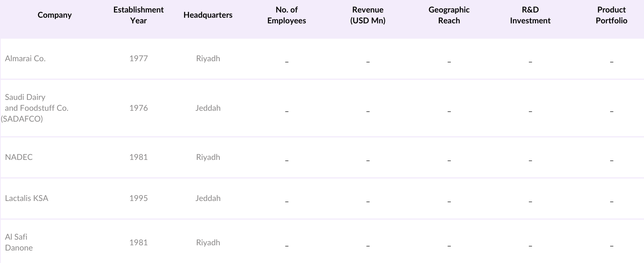
Task: Select the 1977 establishment year cell
Action: pos(138,58)
